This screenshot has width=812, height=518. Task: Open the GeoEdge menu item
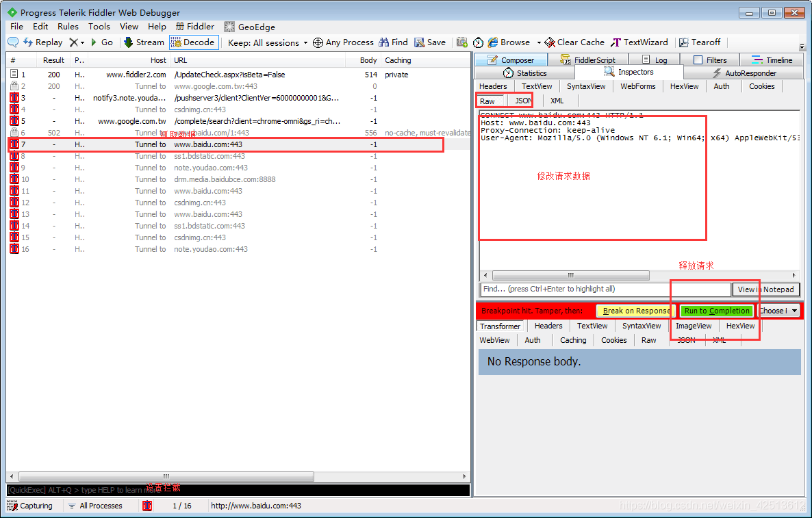(x=250, y=27)
